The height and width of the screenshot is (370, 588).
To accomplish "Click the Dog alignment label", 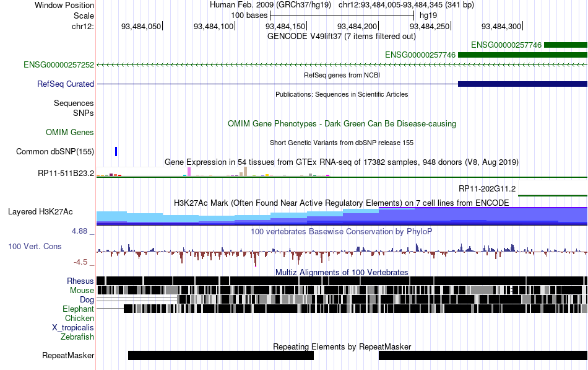I will 87,300.
